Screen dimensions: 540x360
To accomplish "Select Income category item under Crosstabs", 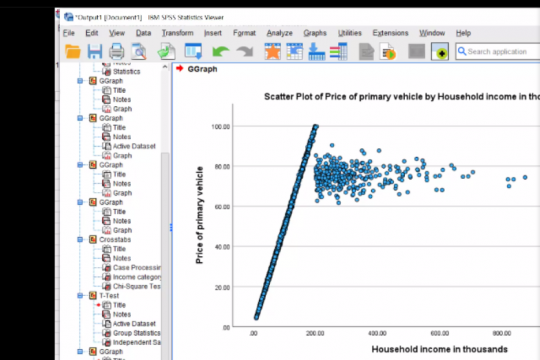I will coord(137,277).
